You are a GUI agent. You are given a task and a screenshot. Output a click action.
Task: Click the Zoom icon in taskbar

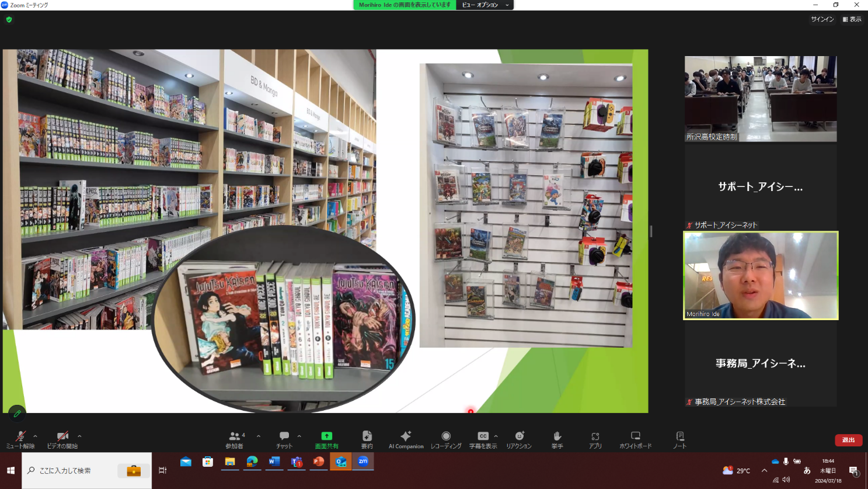(363, 462)
